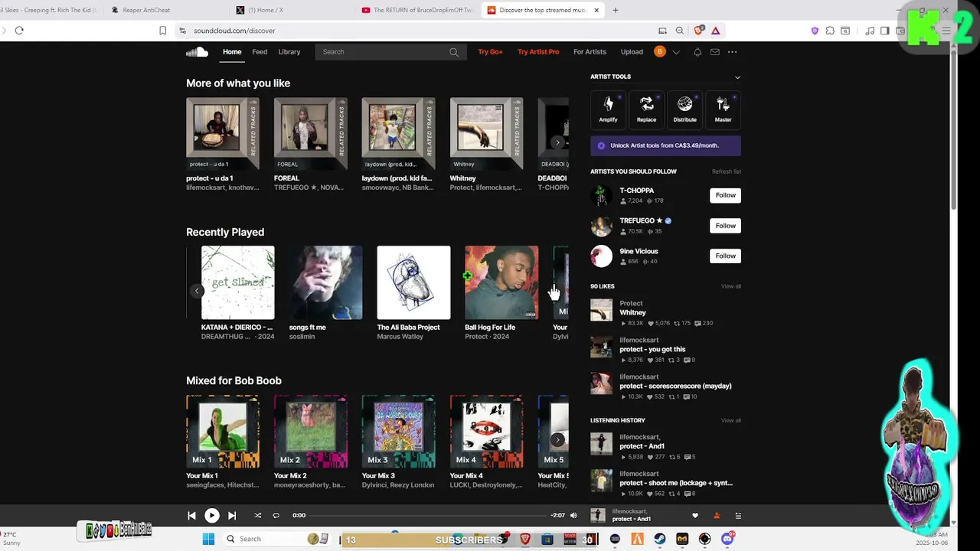Image resolution: width=980 pixels, height=551 pixels.
Task: Skip to previous track
Action: tap(191, 516)
